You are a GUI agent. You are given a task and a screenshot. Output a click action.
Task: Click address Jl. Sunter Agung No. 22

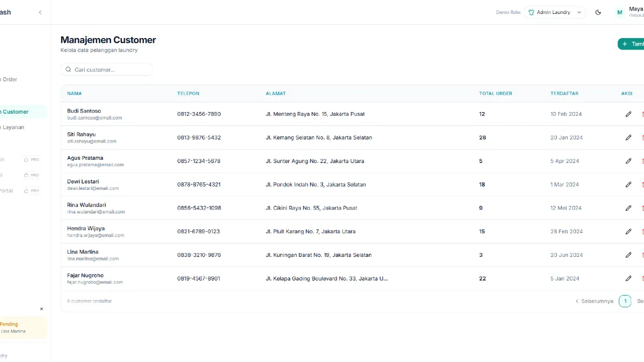[315, 161]
